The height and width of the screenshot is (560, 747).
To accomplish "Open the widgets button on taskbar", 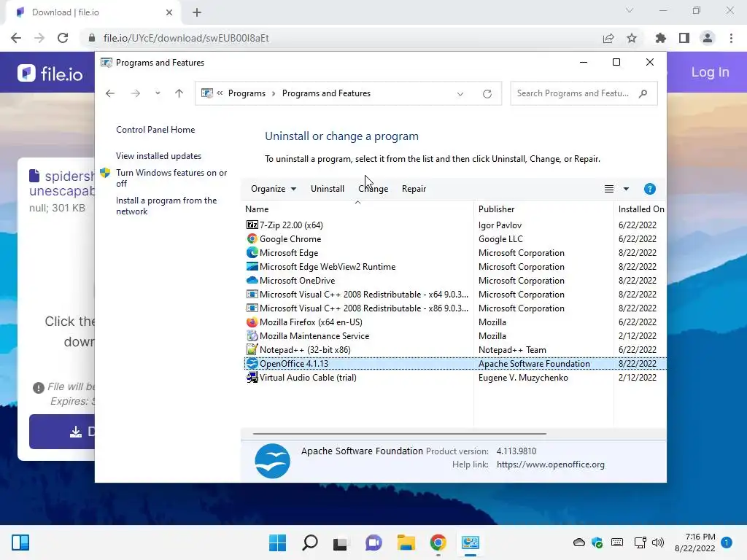I will coord(20,542).
